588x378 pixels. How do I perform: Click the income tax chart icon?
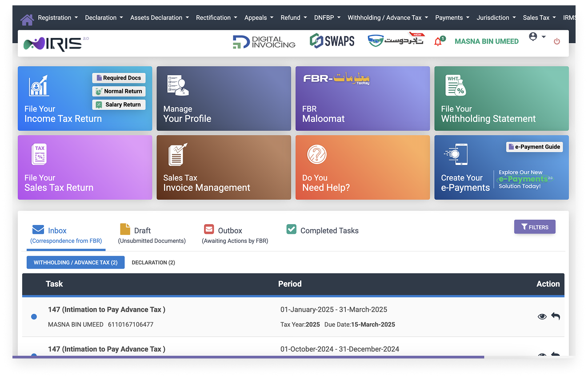tap(39, 86)
